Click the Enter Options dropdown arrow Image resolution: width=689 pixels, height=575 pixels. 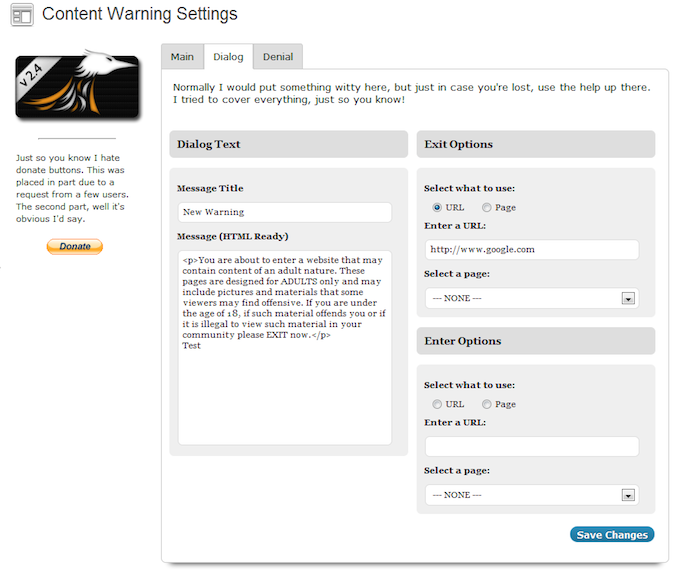click(x=628, y=495)
